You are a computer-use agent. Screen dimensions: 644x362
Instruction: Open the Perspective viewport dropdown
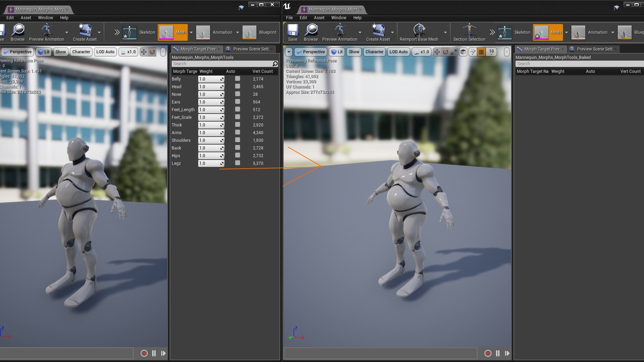click(310, 52)
